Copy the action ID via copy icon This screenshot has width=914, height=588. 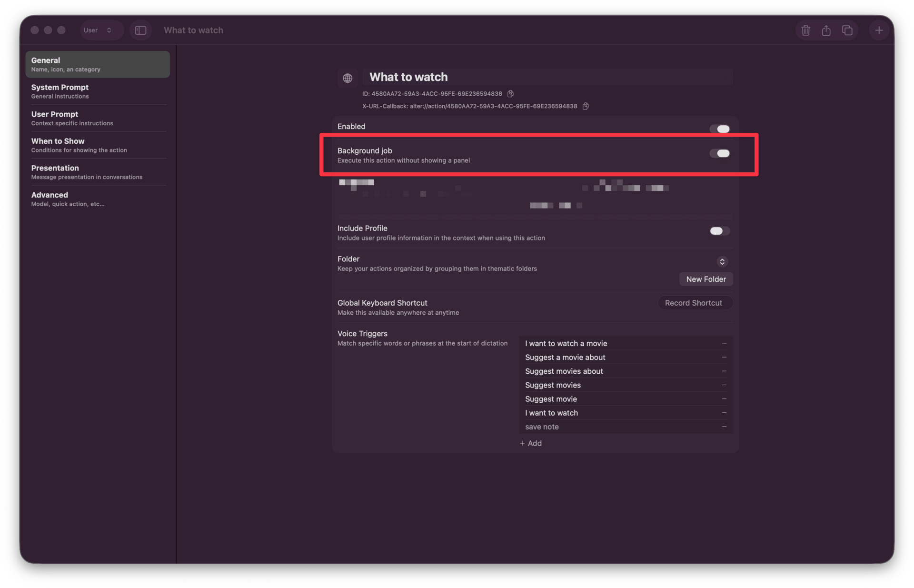[510, 94]
